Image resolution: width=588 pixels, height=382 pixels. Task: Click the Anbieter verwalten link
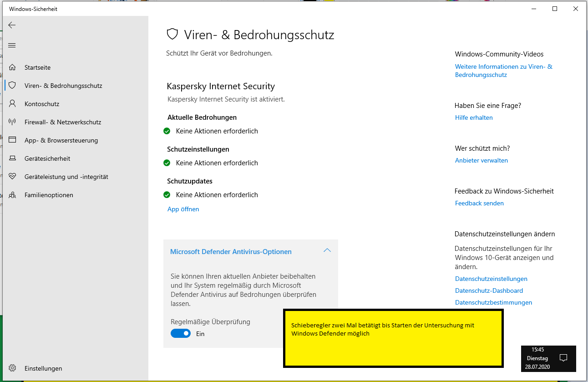482,160
